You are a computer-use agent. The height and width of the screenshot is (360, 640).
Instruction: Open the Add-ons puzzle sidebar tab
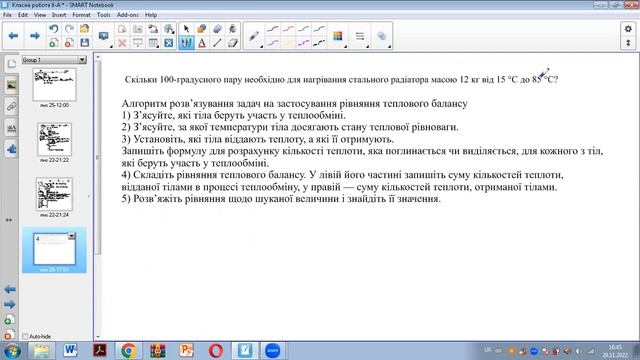pos(11,149)
